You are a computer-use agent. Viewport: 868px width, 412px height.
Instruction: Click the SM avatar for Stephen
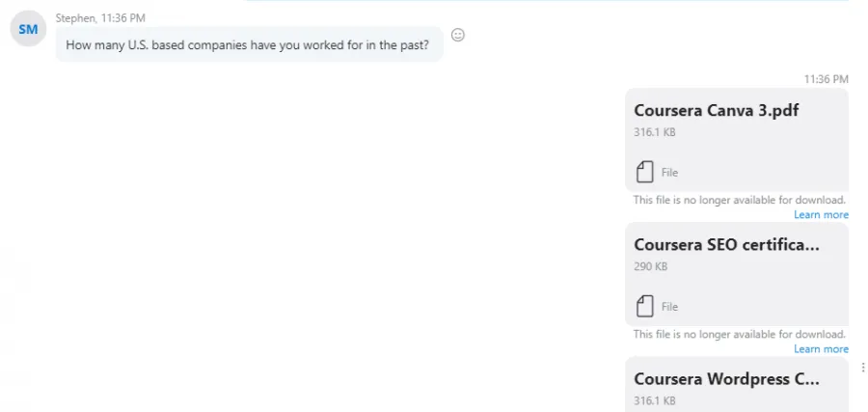click(28, 29)
